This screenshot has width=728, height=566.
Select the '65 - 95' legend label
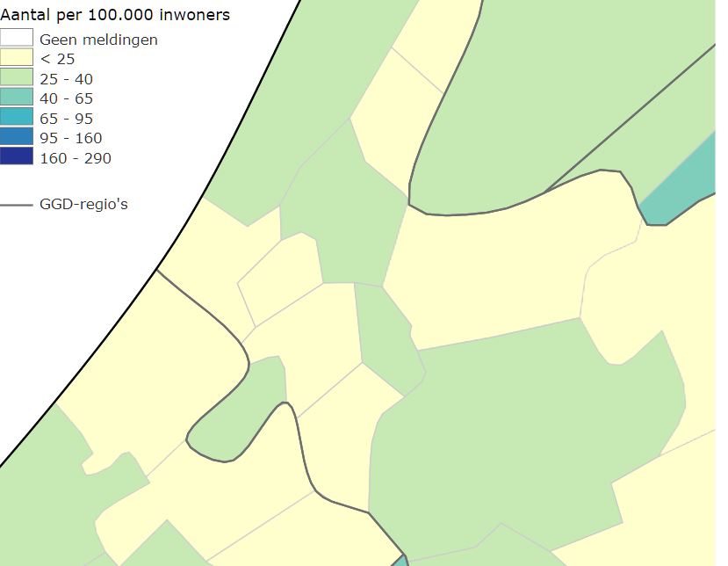(67, 119)
